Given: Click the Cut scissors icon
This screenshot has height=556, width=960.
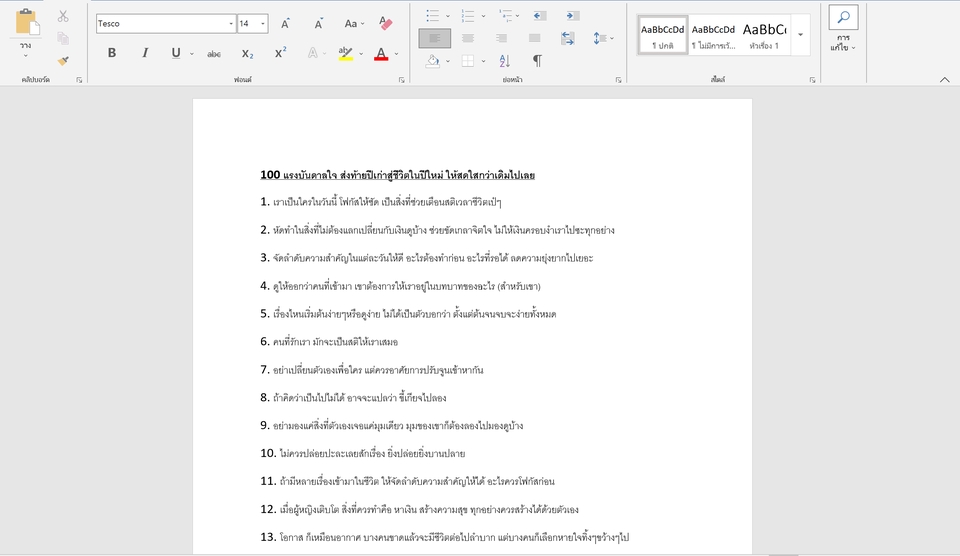Looking at the screenshot, I should 63,16.
